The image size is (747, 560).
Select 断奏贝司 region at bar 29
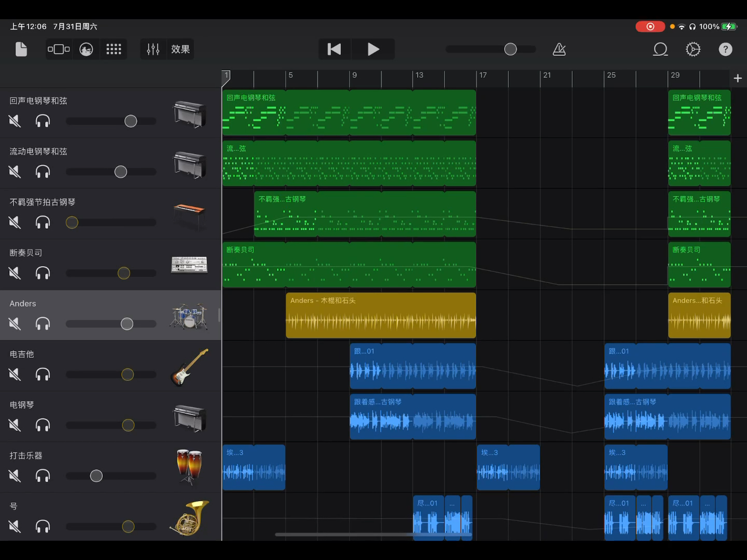(699, 264)
